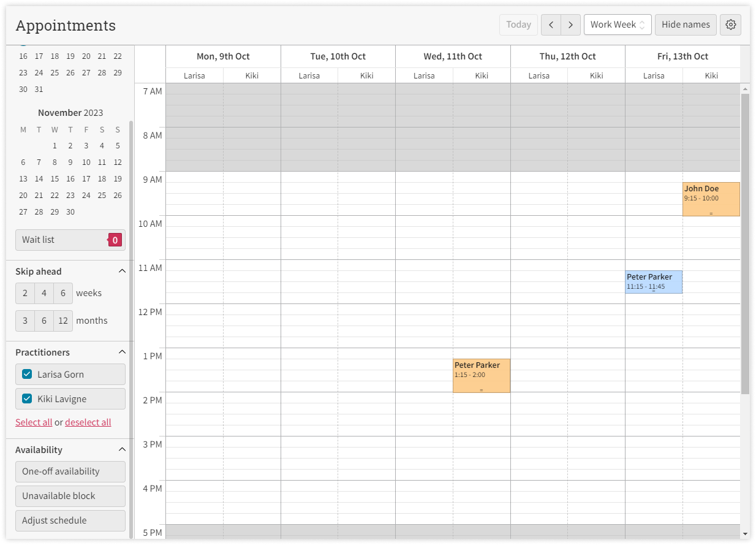Click the Kiki label under Thu, 12th Oct
Screen dimensions: 756x545
tap(597, 75)
